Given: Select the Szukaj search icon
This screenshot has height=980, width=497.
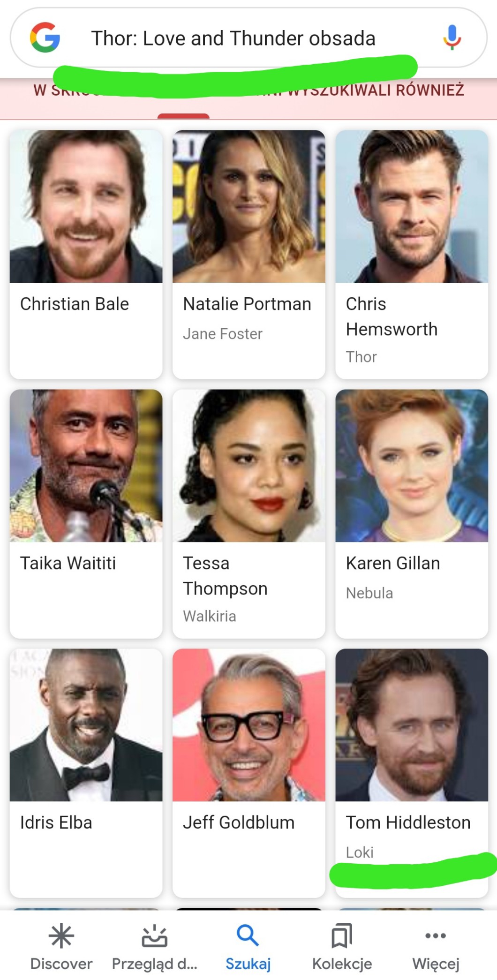Looking at the screenshot, I should [x=248, y=935].
